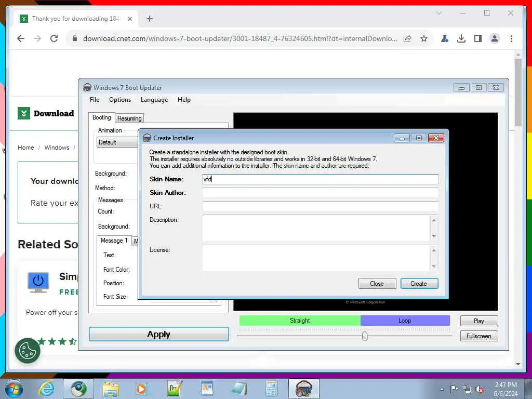Image resolution: width=532 pixels, height=399 pixels.
Task: Click the Action Center flag tray icon
Action: tap(454, 389)
